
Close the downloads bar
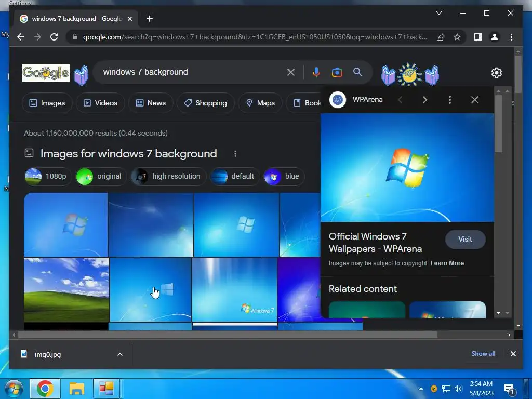click(513, 354)
